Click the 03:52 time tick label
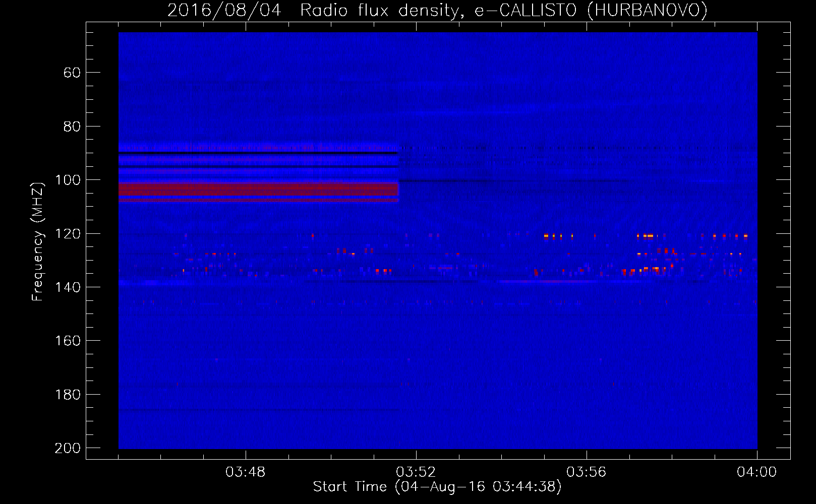 416,472
